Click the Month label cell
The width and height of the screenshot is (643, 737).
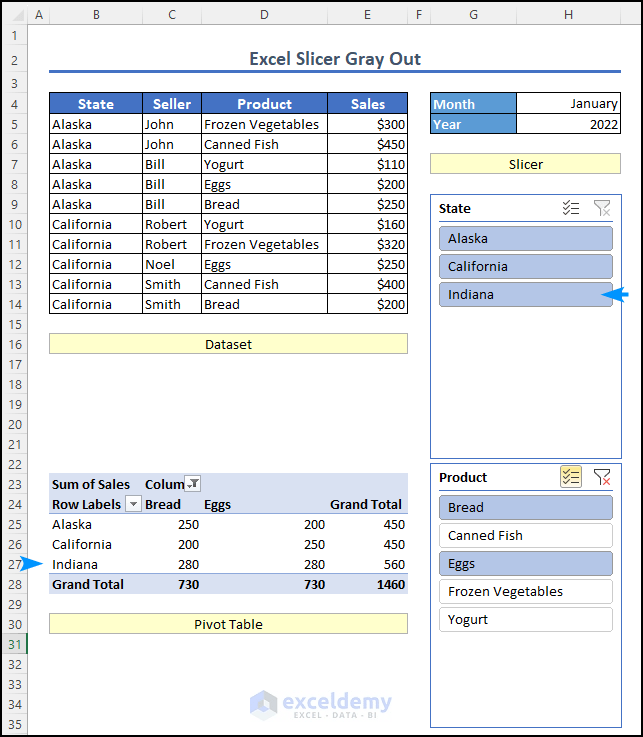click(473, 103)
